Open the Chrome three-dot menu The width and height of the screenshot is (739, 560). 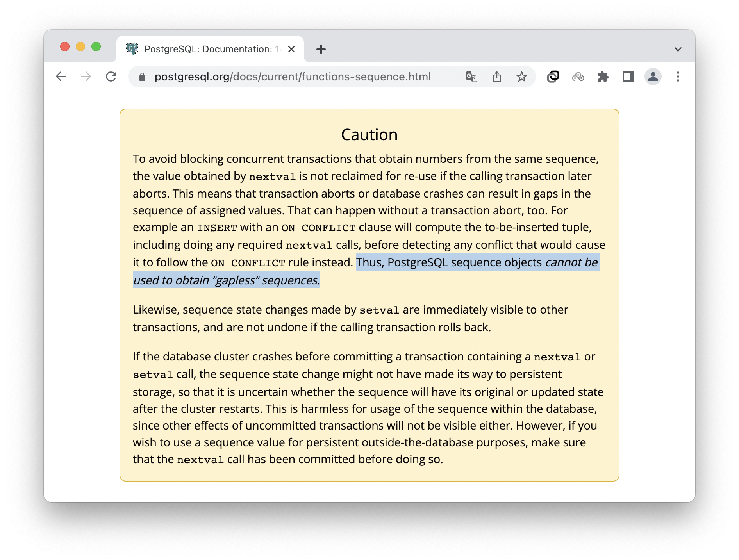pyautogui.click(x=678, y=77)
